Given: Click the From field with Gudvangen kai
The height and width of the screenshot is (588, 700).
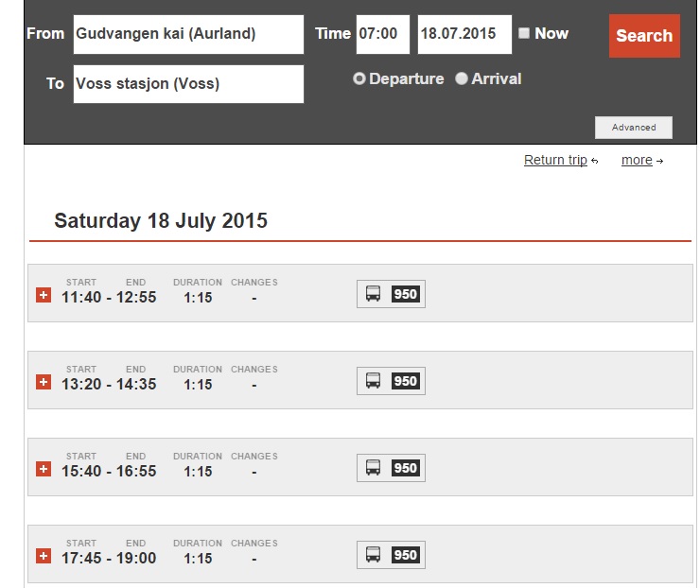Looking at the screenshot, I should [188, 34].
